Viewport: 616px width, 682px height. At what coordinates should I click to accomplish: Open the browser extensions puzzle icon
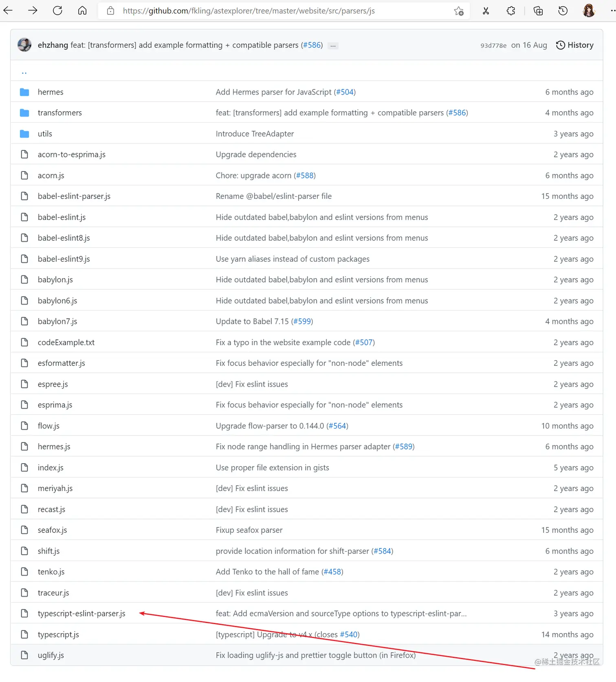(511, 11)
